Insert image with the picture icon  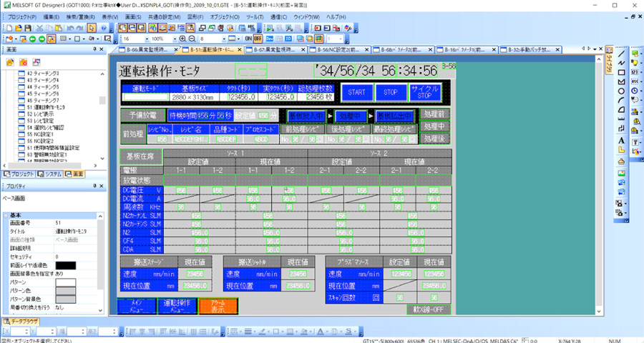(x=621, y=173)
